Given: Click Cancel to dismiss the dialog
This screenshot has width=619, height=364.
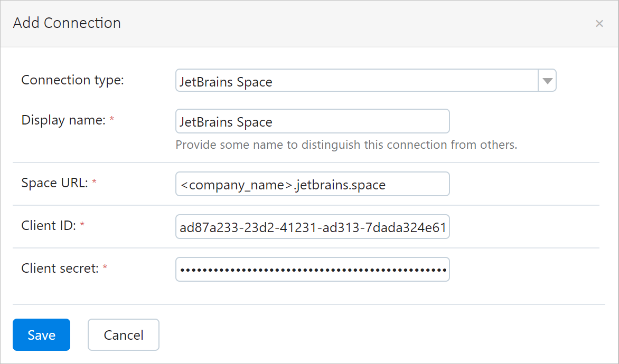Looking at the screenshot, I should [123, 334].
